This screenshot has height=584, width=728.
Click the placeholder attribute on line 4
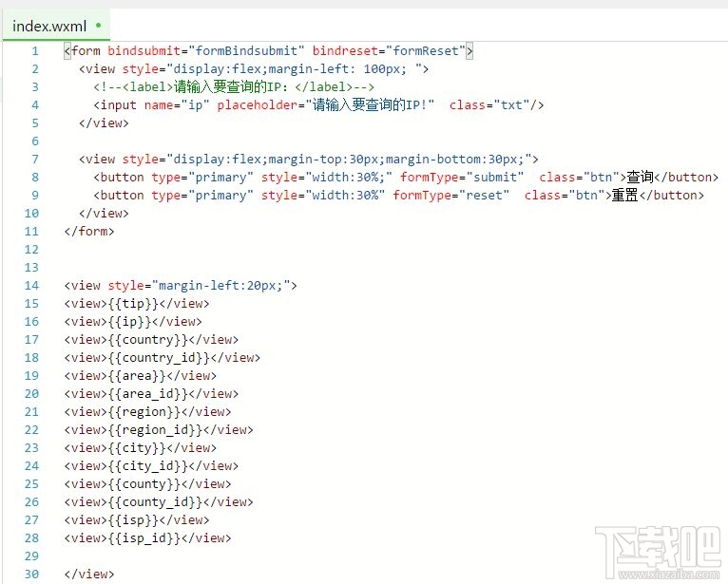pos(325,105)
